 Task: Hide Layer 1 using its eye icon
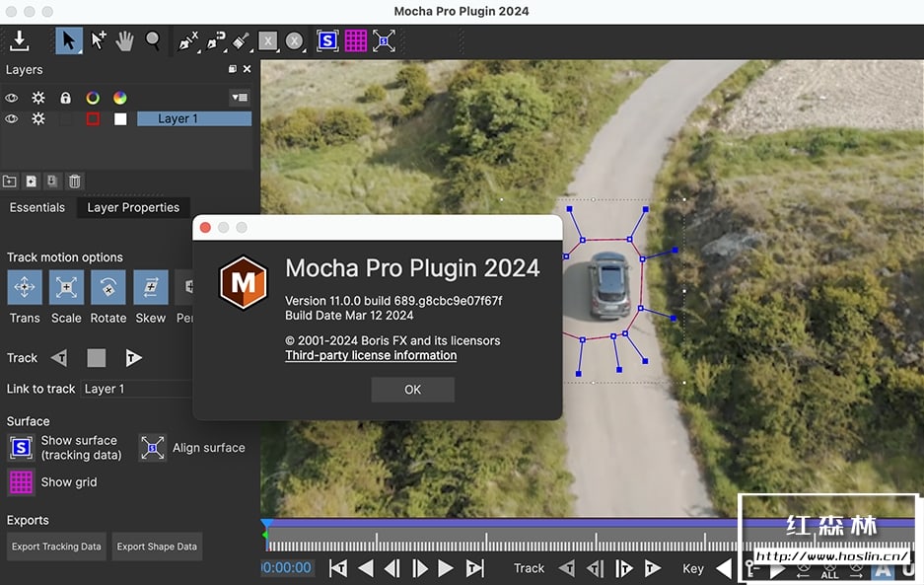coord(11,118)
